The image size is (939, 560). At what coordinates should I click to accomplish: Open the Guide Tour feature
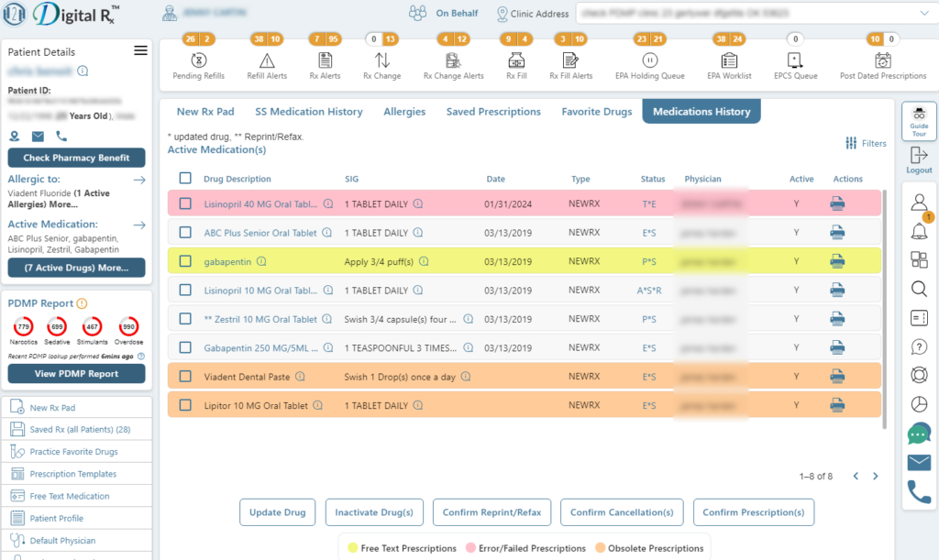point(918,120)
